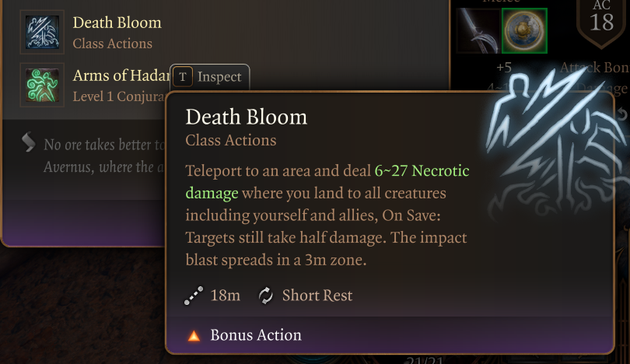Image resolution: width=630 pixels, height=364 pixels.
Task: Select the Death Bloom list entry name
Action: click(x=117, y=23)
